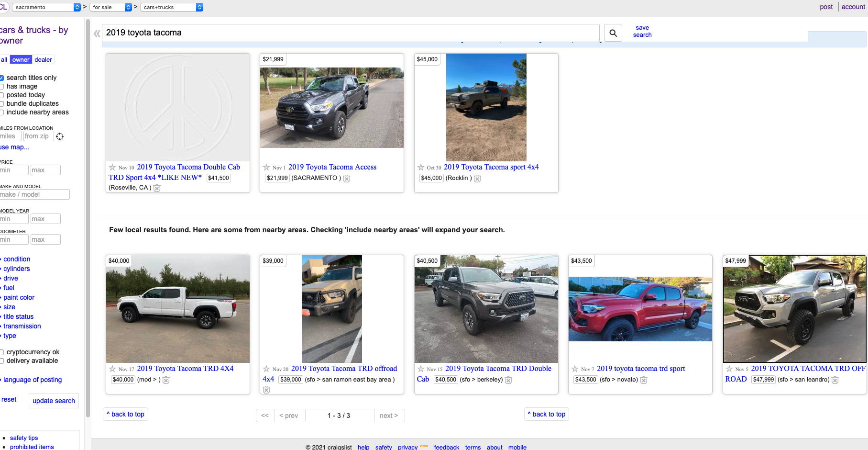868x450 pixels.
Task: Expand language of posting filter
Action: pos(33,380)
